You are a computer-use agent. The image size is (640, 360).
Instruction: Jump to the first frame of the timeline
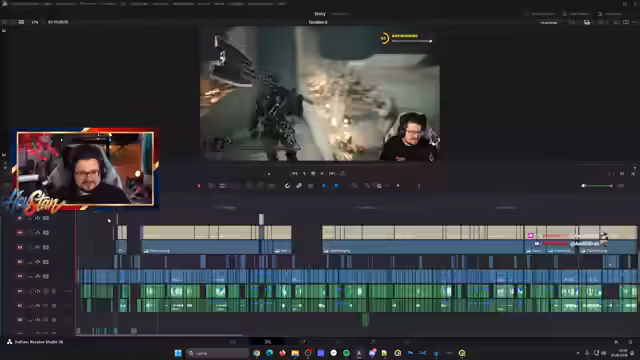tap(294, 173)
